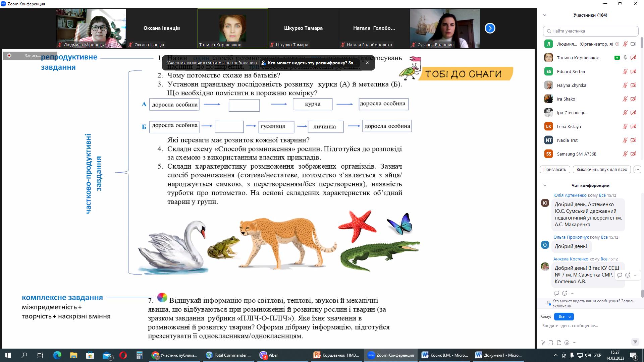Click the screen-share indicator for Татьяна Коршевнюк
Viewport: 644px width, 362px height.
(x=617, y=58)
